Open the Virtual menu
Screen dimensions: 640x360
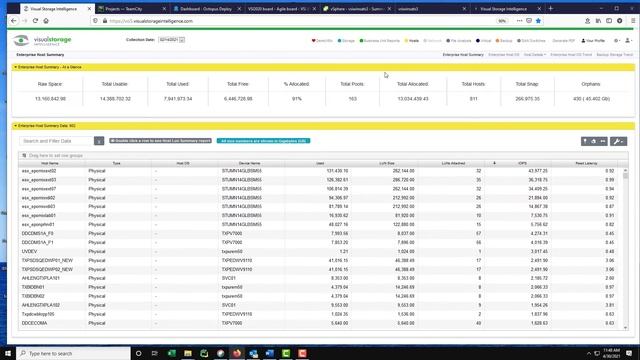tap(484, 41)
